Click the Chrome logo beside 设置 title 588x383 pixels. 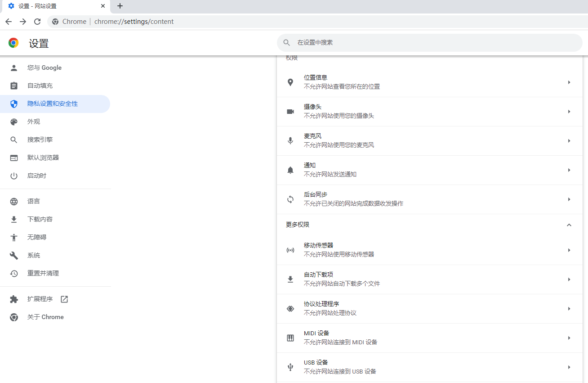[13, 43]
